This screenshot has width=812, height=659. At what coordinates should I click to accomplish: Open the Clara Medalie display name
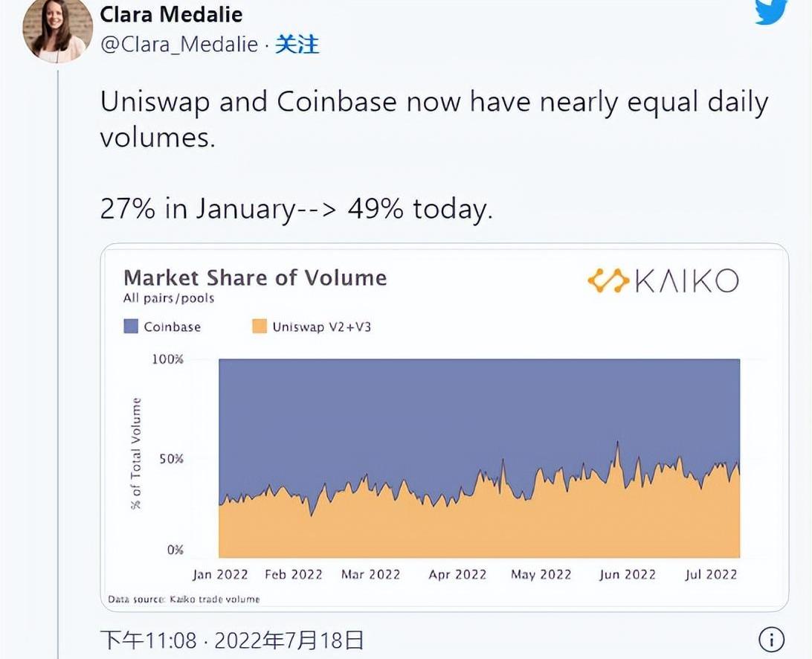click(171, 14)
